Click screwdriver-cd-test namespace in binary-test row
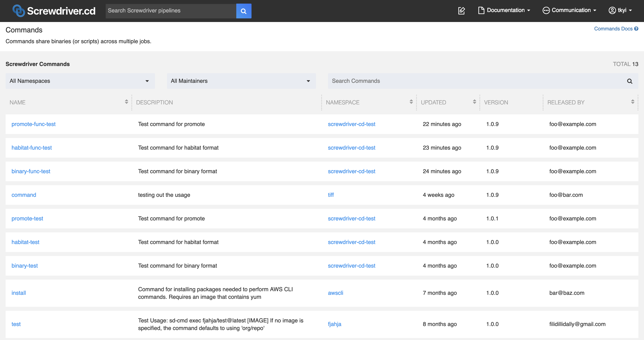 [x=351, y=266]
